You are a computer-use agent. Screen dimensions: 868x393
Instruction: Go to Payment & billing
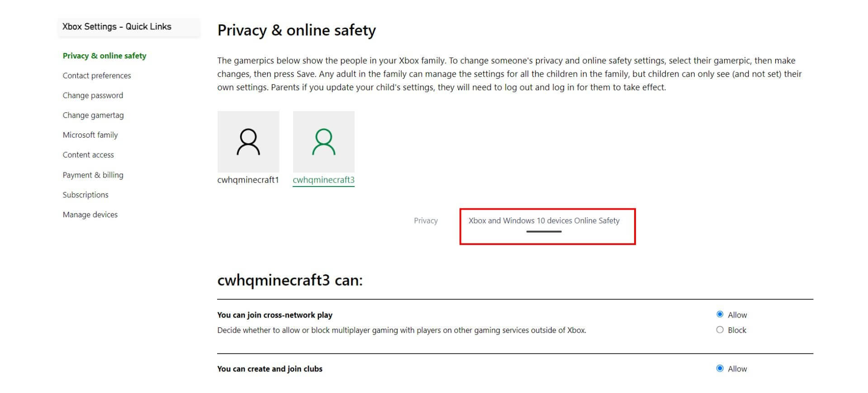[93, 175]
